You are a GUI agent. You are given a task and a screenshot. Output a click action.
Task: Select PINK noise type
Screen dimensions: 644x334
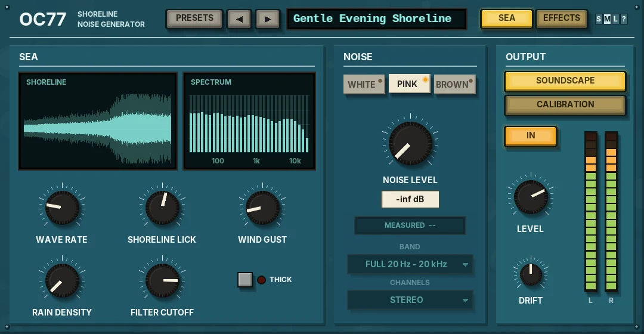pyautogui.click(x=409, y=84)
